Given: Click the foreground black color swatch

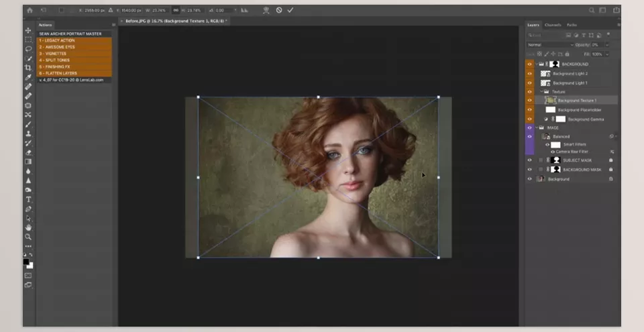Looking at the screenshot, I should (26, 262).
